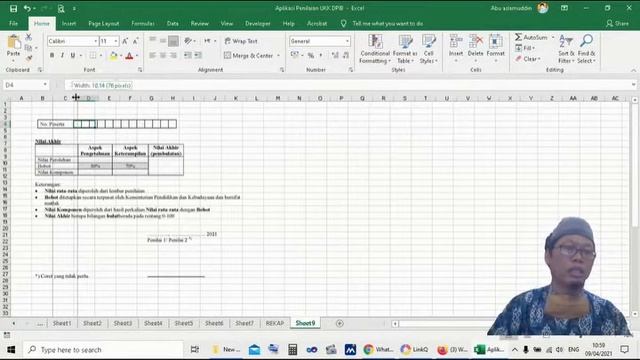
Task: Align text to the right
Action: (x=173, y=55)
